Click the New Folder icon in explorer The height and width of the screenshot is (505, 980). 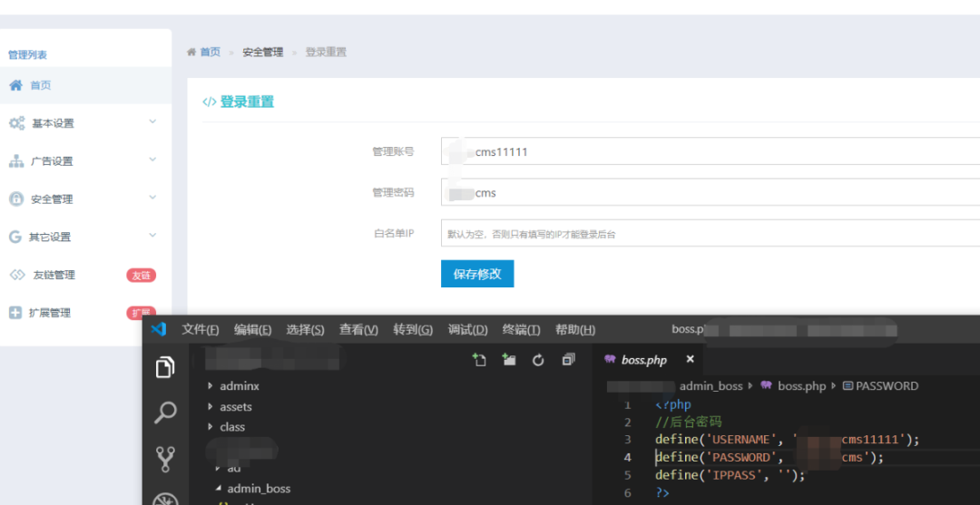[509, 360]
